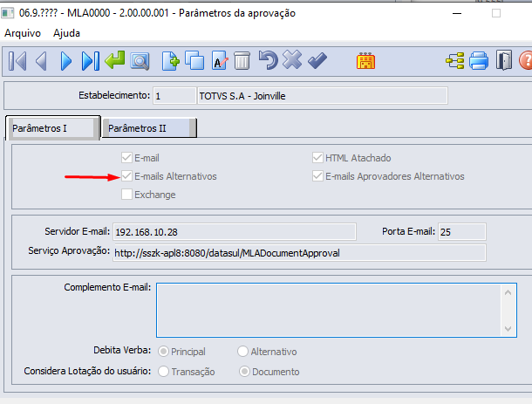Go to the previous record
This screenshot has width=532, height=404.
tap(41, 61)
